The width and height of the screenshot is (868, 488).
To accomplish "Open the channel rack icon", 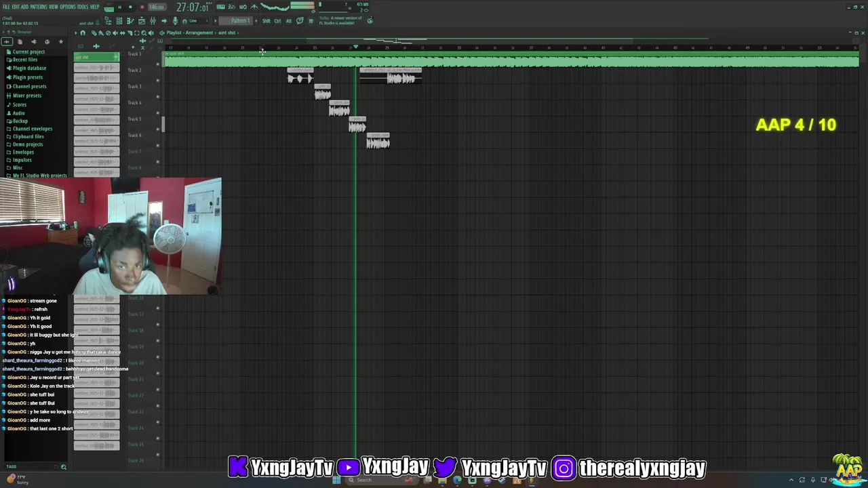I will (x=119, y=21).
